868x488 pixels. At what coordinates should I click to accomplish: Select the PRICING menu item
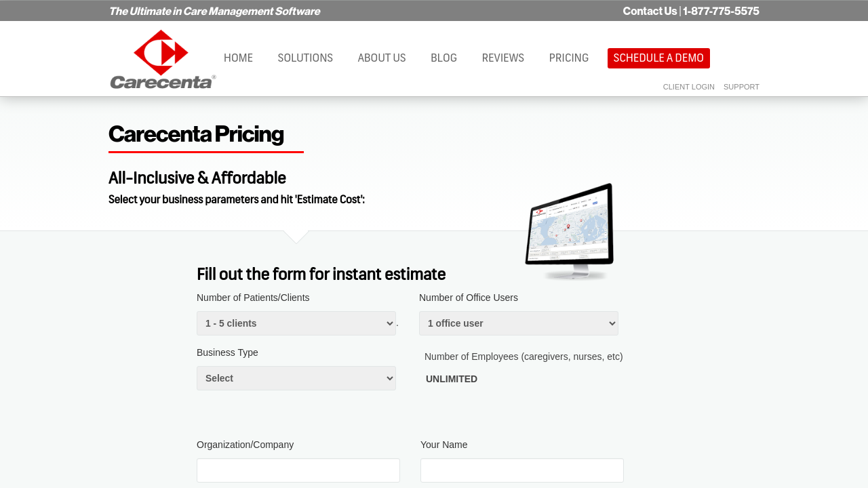click(x=569, y=58)
